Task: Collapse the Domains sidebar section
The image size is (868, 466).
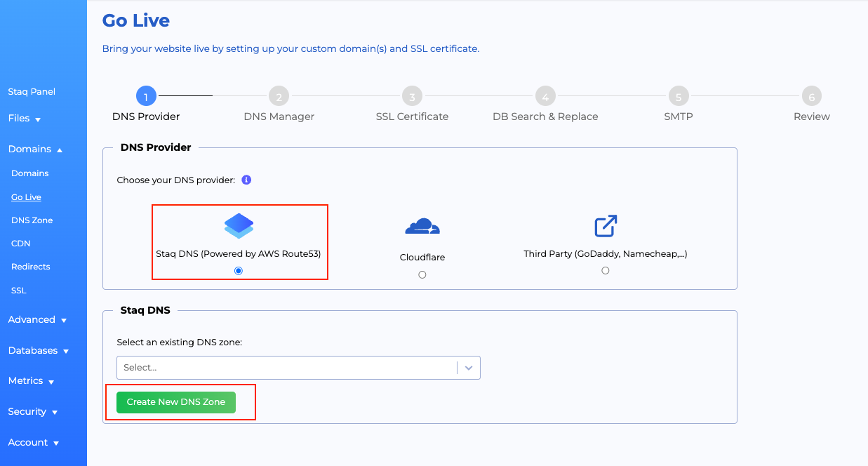Action: coord(35,149)
